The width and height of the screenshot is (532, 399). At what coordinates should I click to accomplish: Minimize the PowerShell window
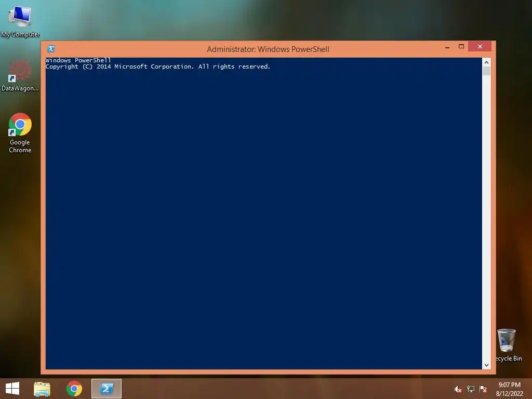447,47
